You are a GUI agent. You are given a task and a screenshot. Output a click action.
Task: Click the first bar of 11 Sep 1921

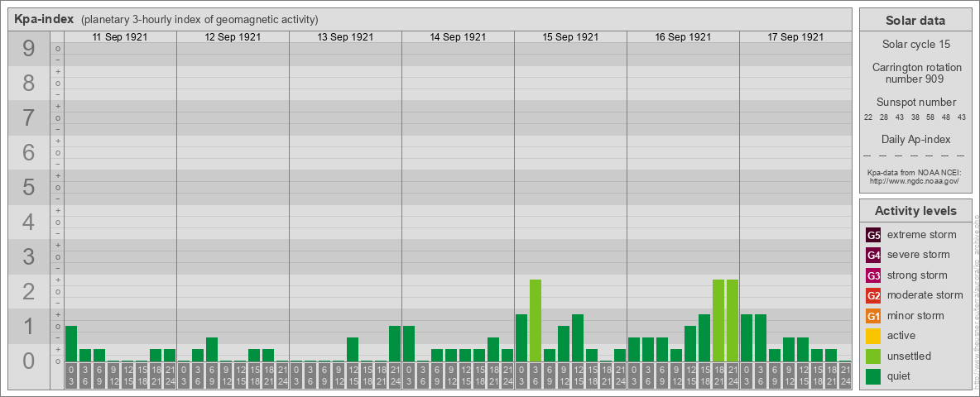point(71,343)
